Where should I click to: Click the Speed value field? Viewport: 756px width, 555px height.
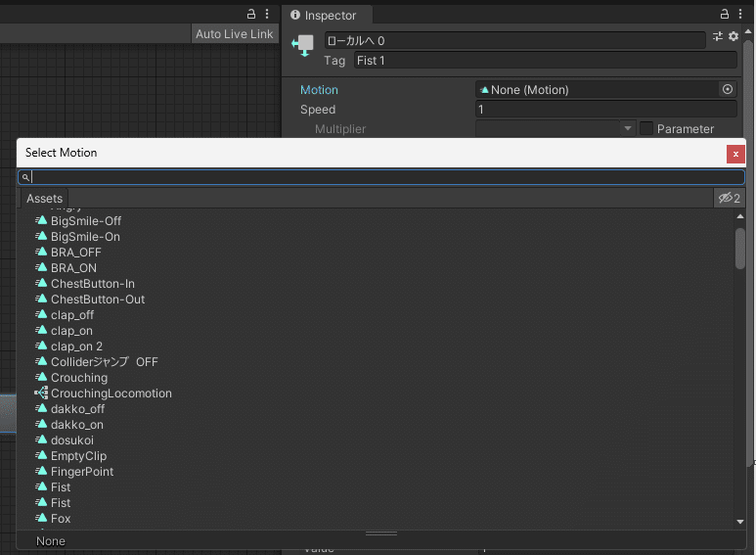pyautogui.click(x=606, y=109)
